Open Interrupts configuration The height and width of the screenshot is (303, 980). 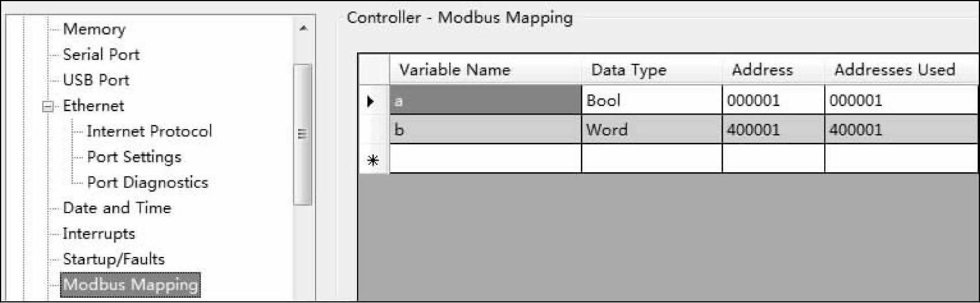[x=99, y=233]
